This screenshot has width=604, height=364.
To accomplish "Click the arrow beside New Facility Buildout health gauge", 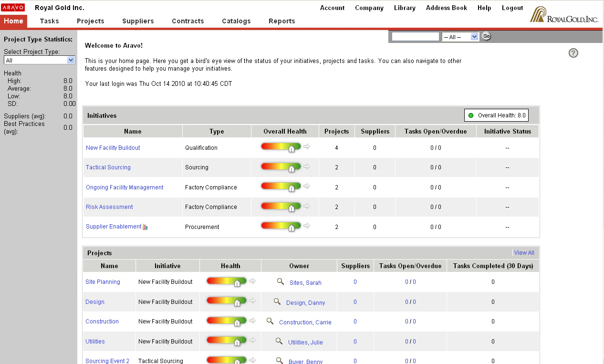I will pos(307,146).
